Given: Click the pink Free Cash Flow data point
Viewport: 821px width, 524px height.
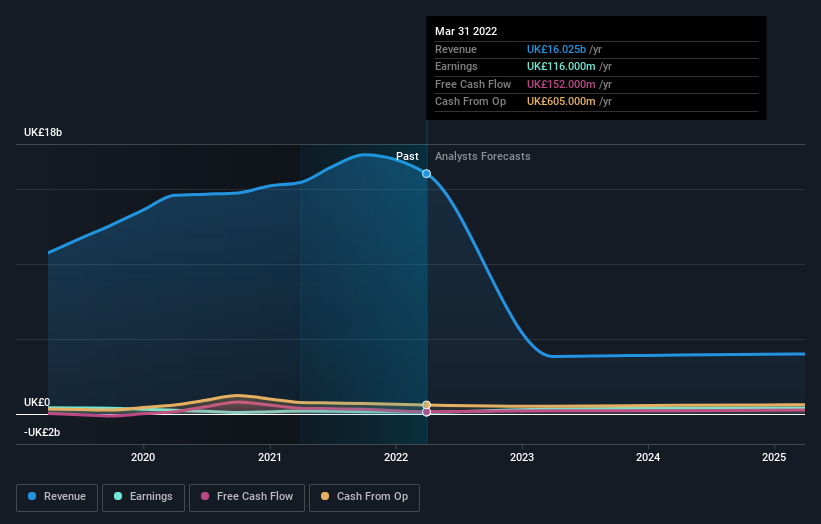Looking at the screenshot, I should pyautogui.click(x=427, y=412).
